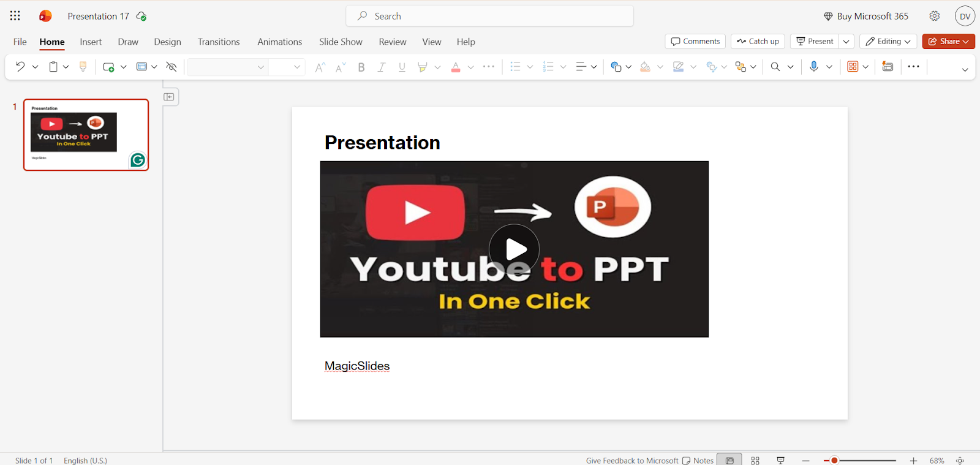Open the toolbar overflow more options
The height and width of the screenshot is (465, 980).
[913, 67]
